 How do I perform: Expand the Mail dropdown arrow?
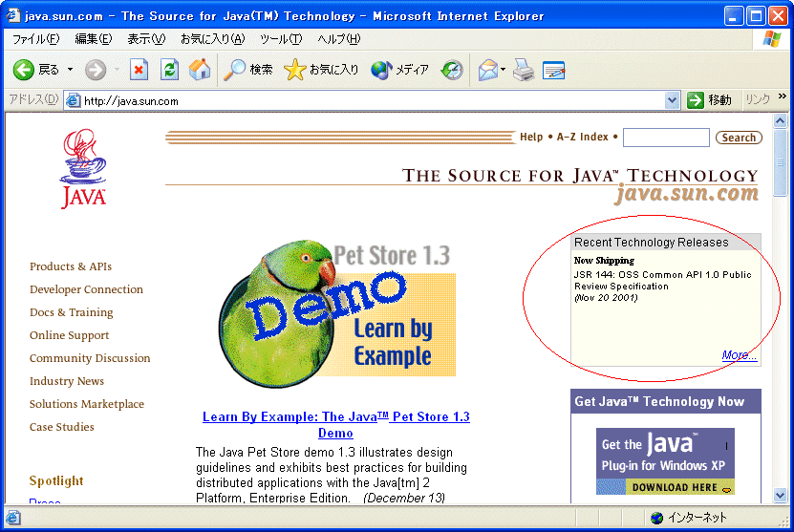point(503,70)
